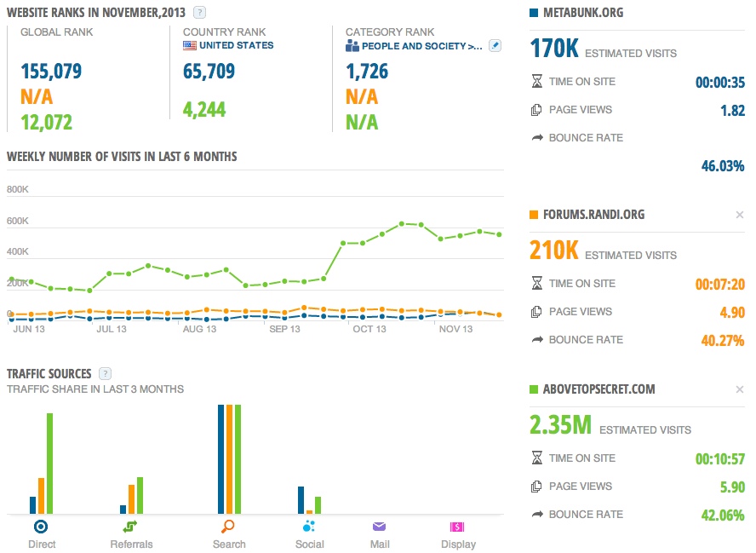Click the hourglass Time On Site icon for metabunk.org
This screenshot has height=553, width=756.
(x=536, y=82)
